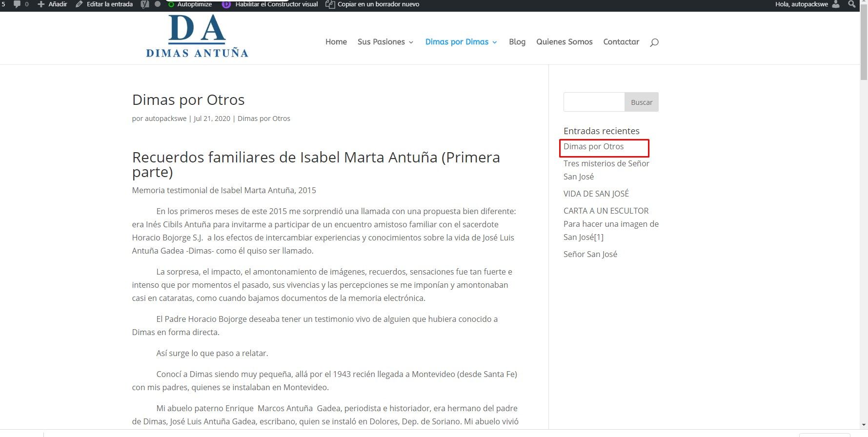Click the header search magnifier icon
This screenshot has width=868, height=437.
654,42
